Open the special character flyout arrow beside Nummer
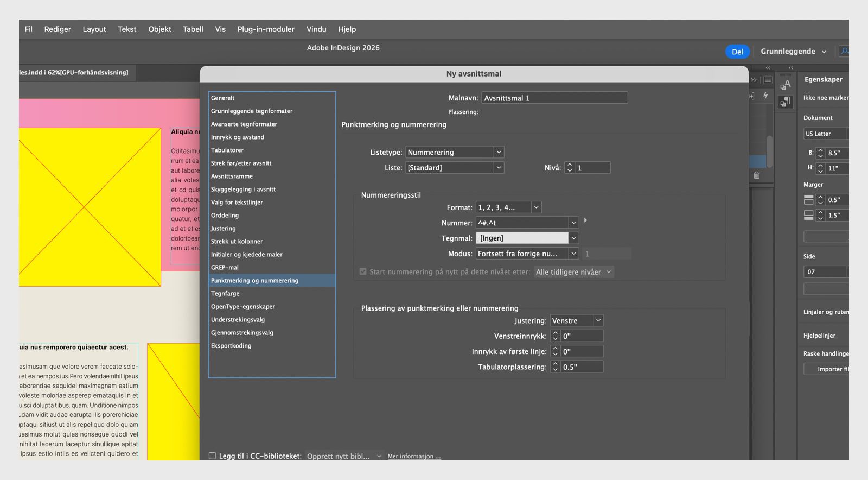Viewport: 868px width, 480px height. (585, 220)
